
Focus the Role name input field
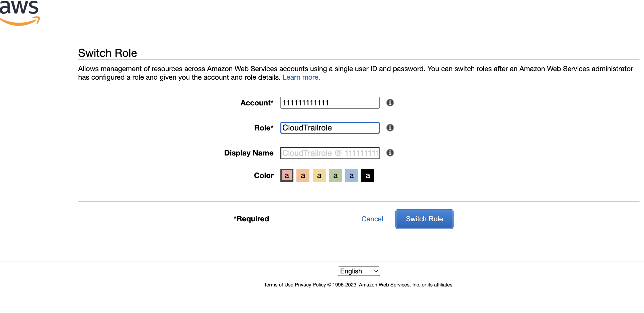330,128
